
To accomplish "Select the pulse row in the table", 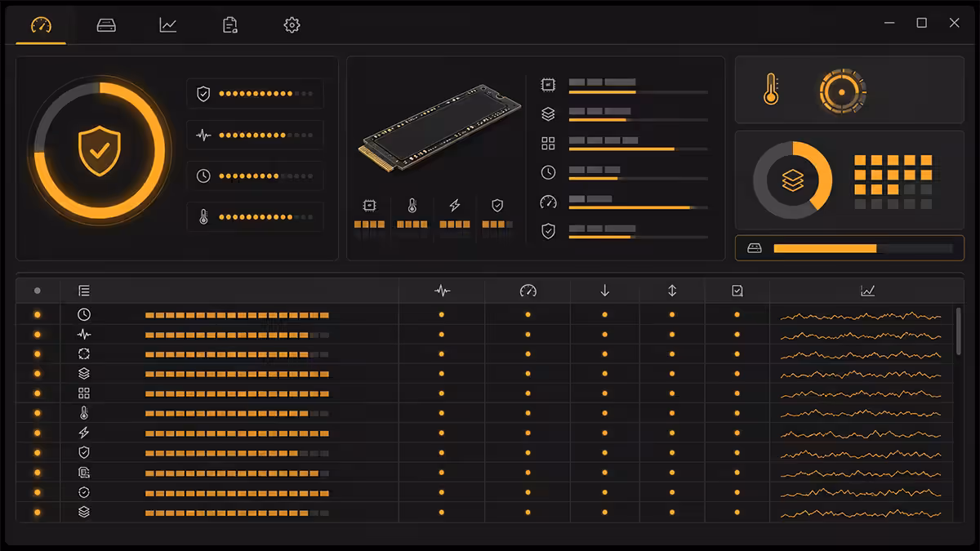I will pyautogui.click(x=484, y=334).
